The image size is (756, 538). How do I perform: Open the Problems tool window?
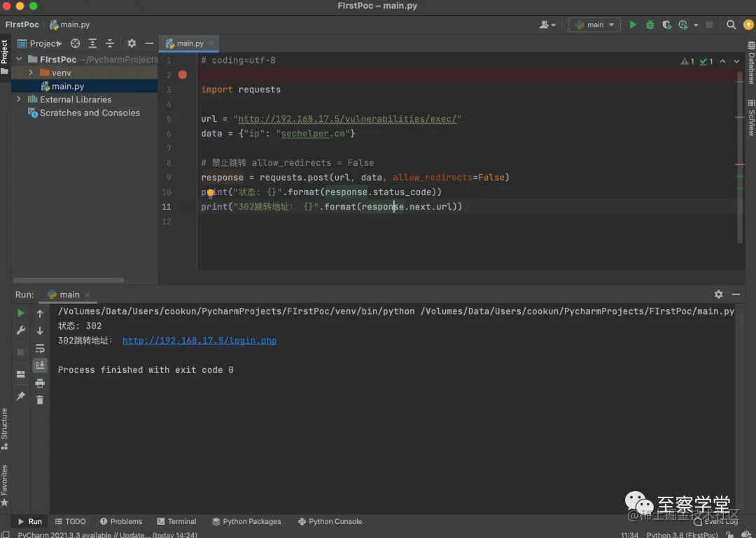121,521
